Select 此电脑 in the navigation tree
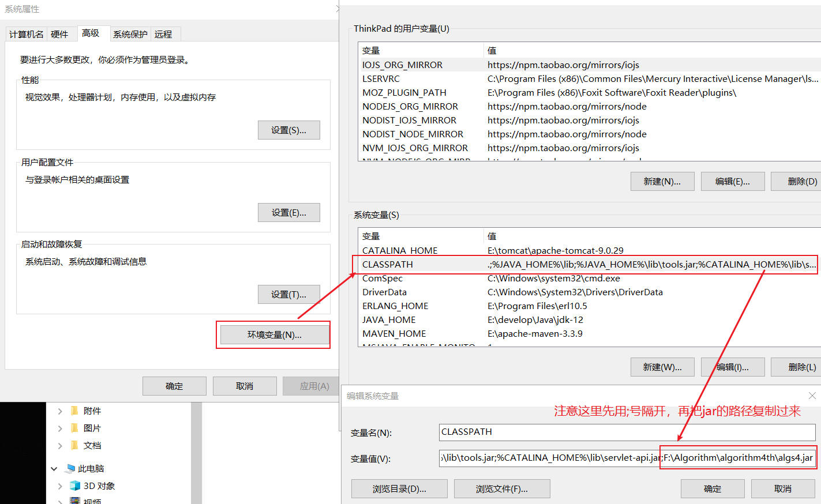The image size is (821, 504). tap(91, 469)
